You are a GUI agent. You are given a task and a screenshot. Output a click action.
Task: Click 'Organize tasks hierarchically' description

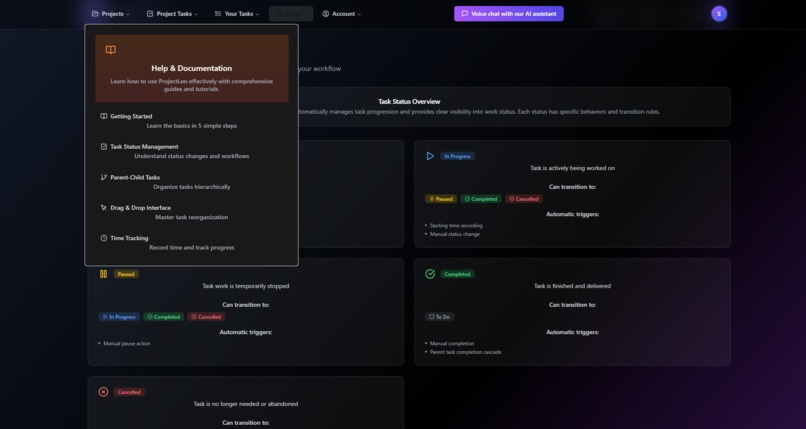coord(192,187)
